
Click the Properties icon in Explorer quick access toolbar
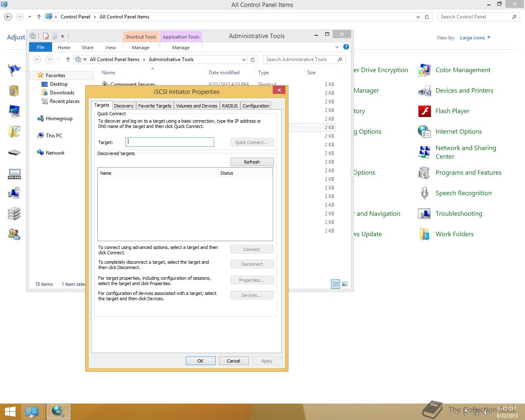(46, 36)
